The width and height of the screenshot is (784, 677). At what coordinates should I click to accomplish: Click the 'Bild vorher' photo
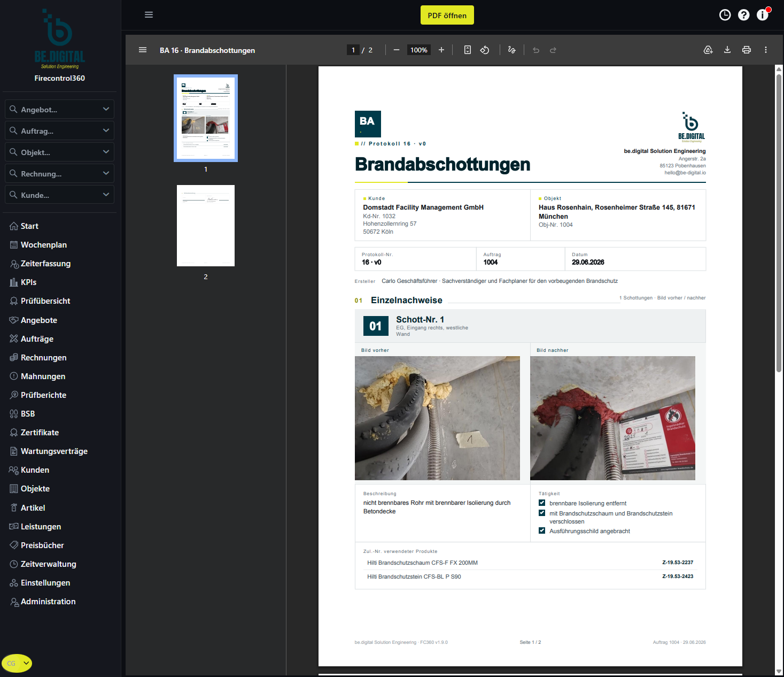pos(437,418)
